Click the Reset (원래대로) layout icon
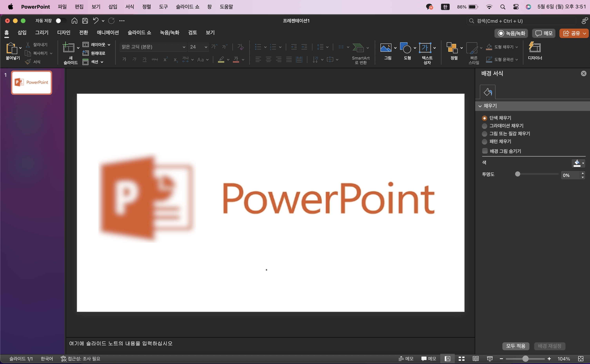The image size is (590, 364). (85, 53)
